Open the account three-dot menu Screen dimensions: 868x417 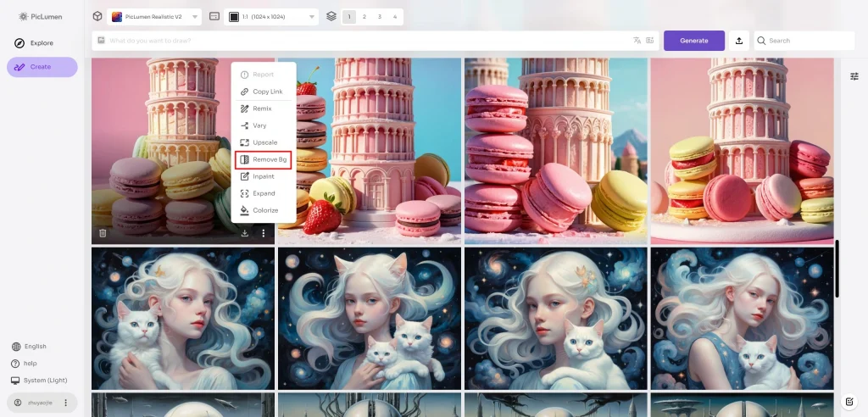coord(66,403)
